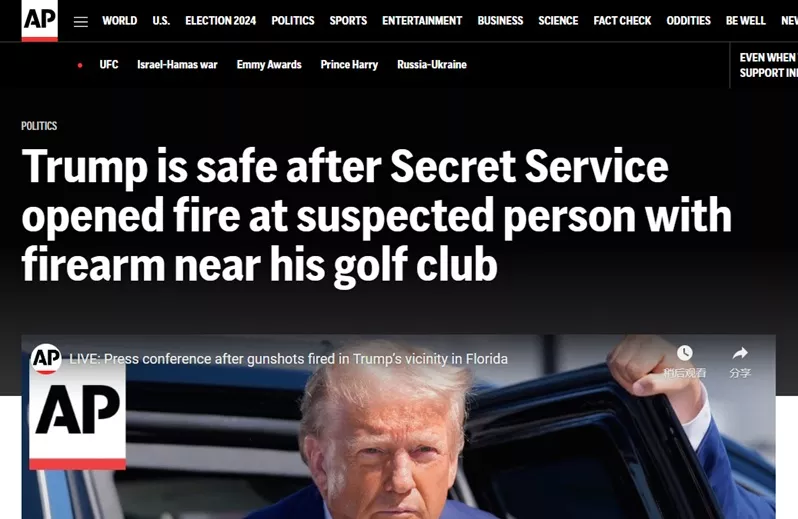Open the World section
Image resolution: width=798 pixels, height=519 pixels.
click(120, 21)
